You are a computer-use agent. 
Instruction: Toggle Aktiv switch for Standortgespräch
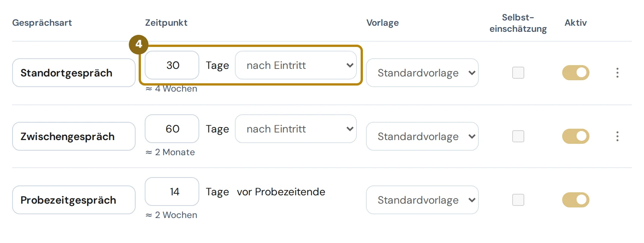pos(576,73)
